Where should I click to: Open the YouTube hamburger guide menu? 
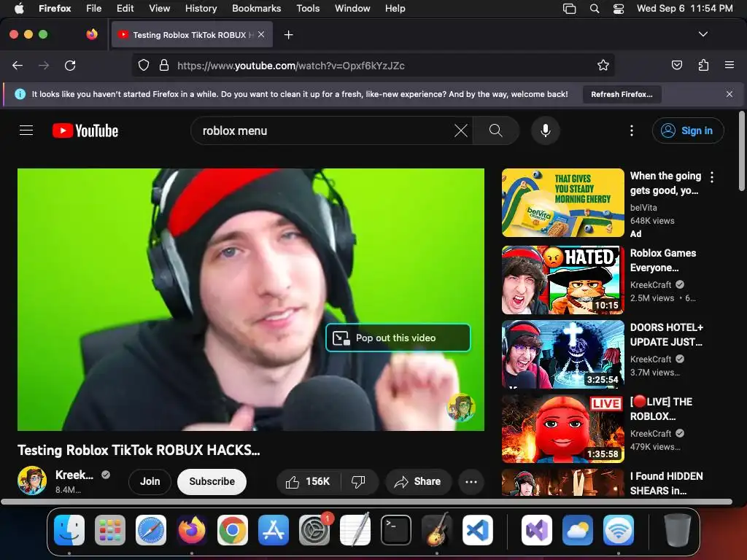click(26, 131)
